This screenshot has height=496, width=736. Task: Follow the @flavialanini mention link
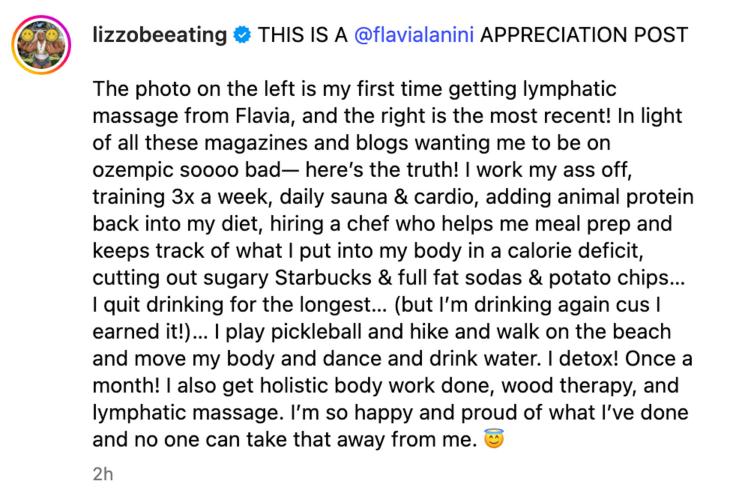coord(414,35)
